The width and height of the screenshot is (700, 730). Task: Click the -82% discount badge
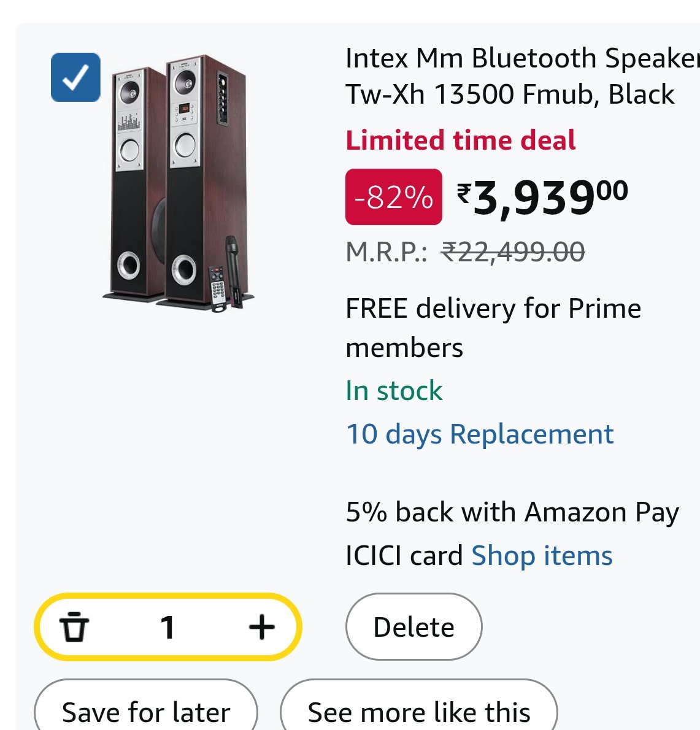click(x=393, y=197)
